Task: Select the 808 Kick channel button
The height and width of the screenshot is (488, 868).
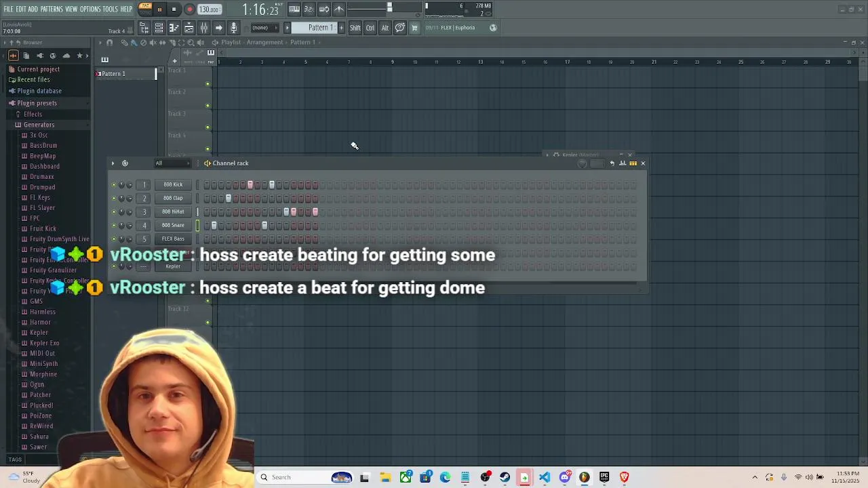Action: pos(173,184)
